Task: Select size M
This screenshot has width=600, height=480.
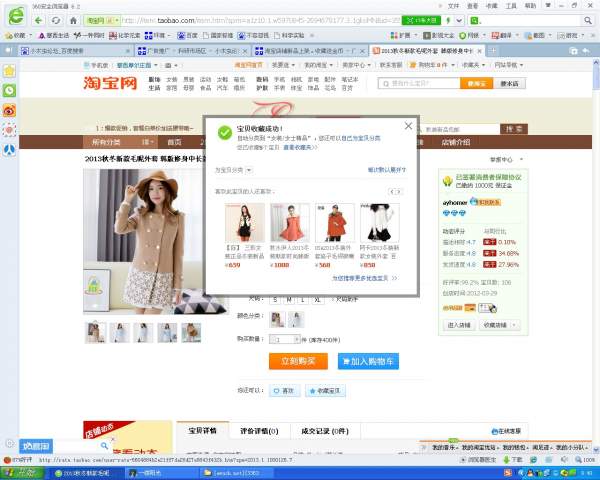Action: point(289,300)
